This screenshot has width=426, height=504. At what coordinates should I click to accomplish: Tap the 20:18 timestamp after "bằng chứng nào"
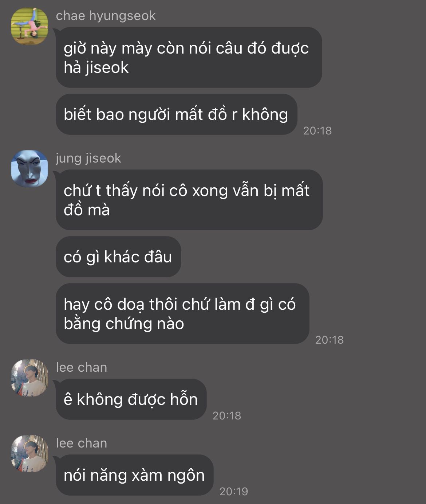pyautogui.click(x=330, y=340)
